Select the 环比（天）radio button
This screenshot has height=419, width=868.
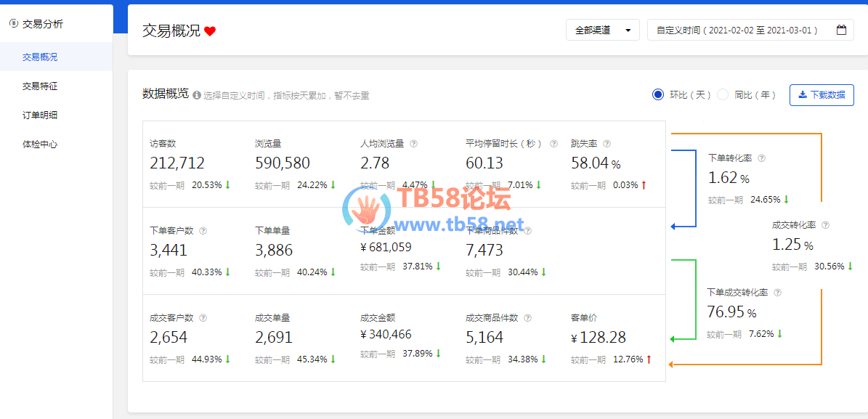click(x=658, y=94)
